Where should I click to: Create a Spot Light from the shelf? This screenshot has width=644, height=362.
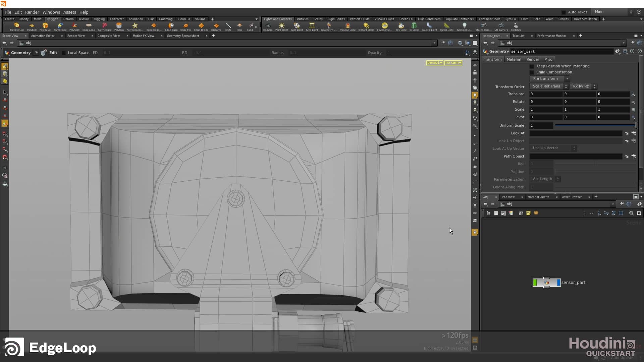[297, 27]
